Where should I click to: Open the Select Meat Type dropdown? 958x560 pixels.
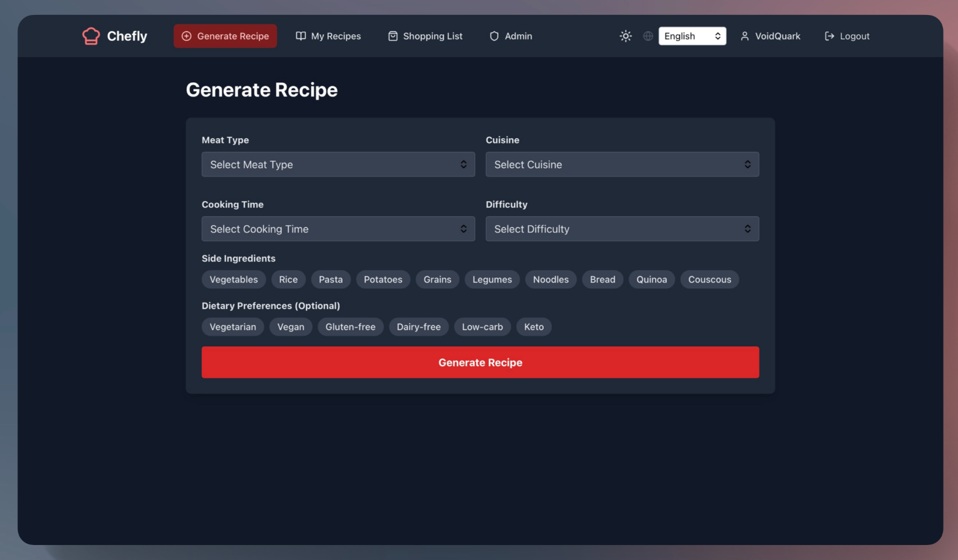[338, 164]
